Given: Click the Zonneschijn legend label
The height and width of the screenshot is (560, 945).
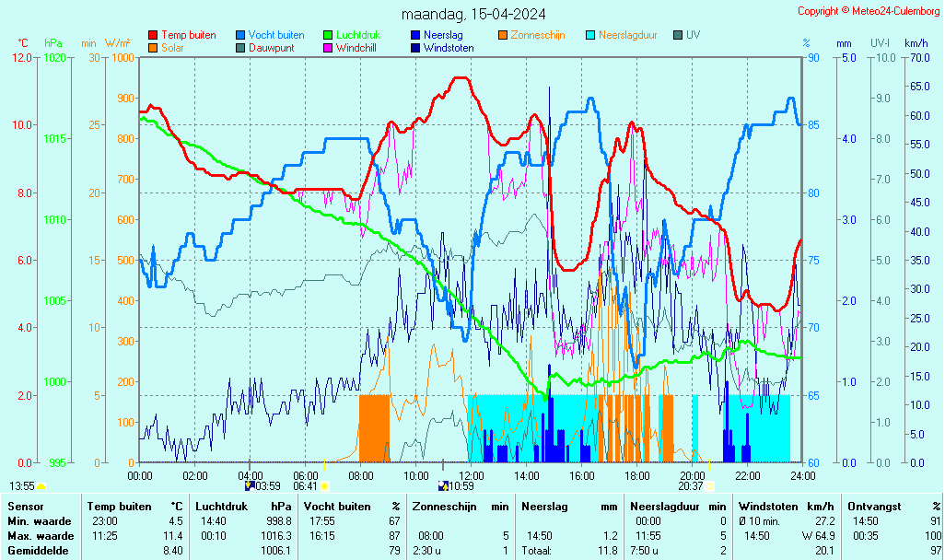Looking at the screenshot, I should coord(538,35).
